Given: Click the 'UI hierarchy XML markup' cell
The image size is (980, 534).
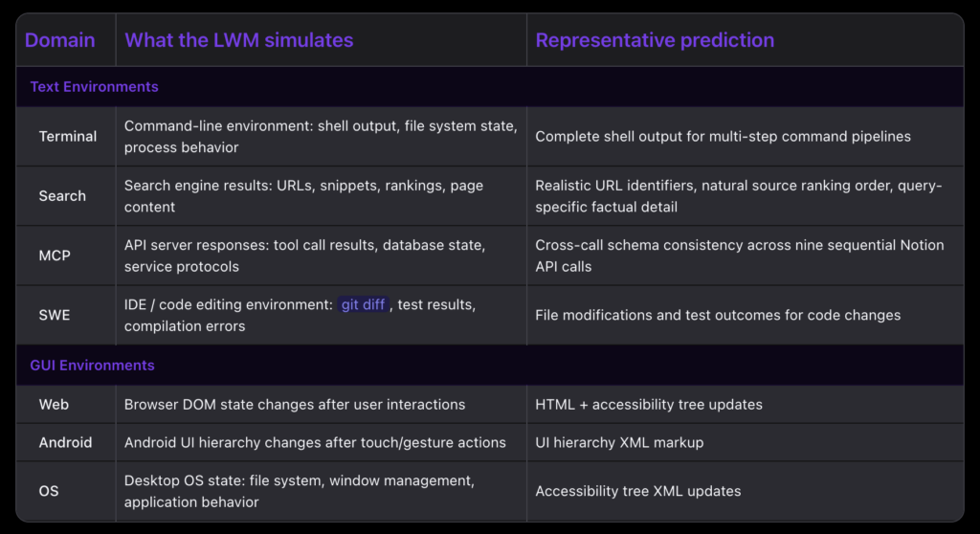Looking at the screenshot, I should (745, 443).
